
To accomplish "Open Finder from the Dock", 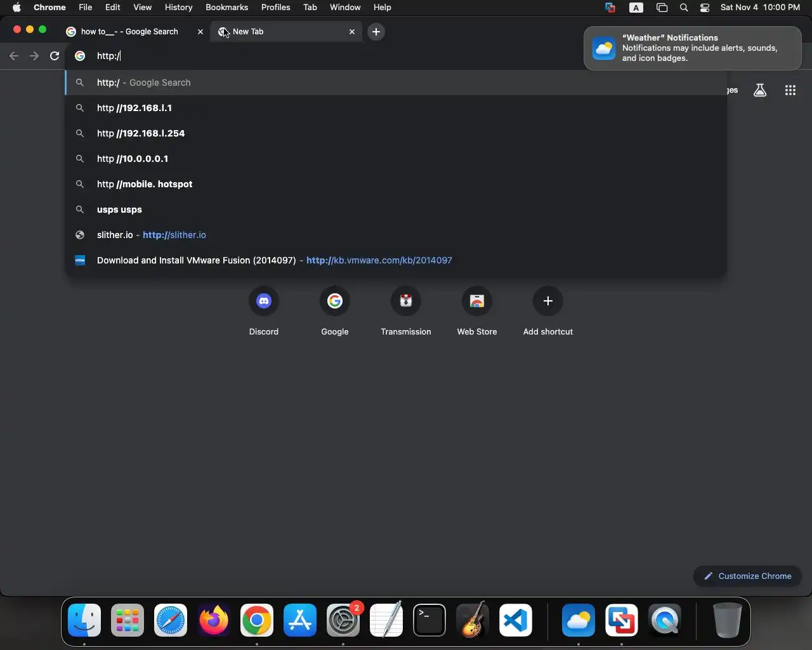I will 84,620.
